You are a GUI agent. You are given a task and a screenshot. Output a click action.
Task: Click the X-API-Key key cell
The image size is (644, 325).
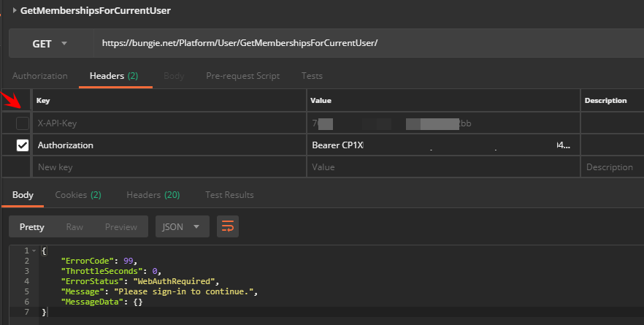[x=169, y=123]
